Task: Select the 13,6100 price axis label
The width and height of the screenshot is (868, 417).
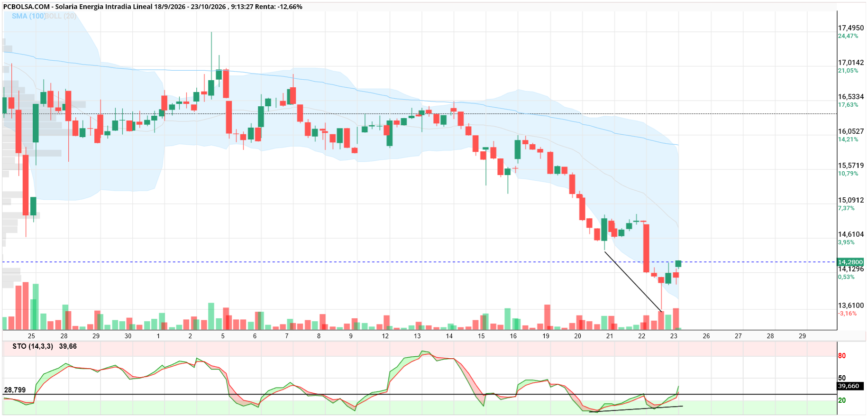Action: coord(851,306)
